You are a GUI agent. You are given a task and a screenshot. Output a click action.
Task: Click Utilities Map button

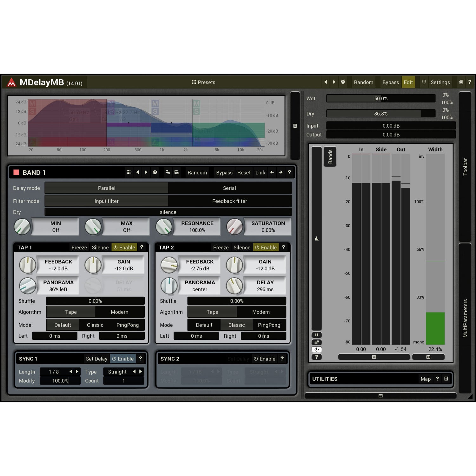426,379
